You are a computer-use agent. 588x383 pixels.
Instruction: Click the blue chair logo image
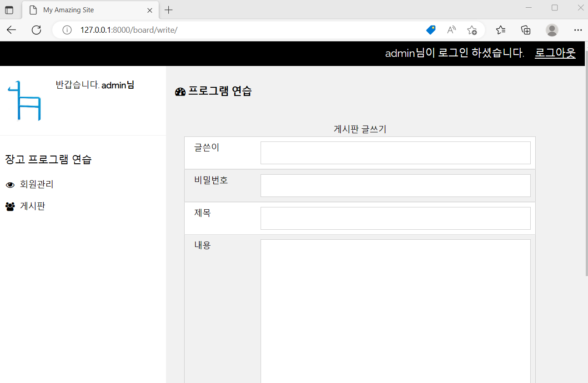(25, 101)
